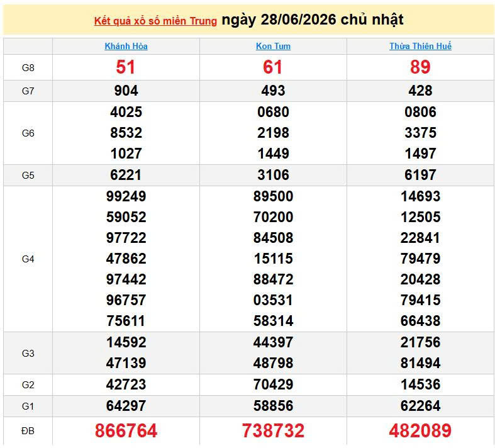Click G6 number 0680
This screenshot has width=495, height=448.
(x=273, y=112)
